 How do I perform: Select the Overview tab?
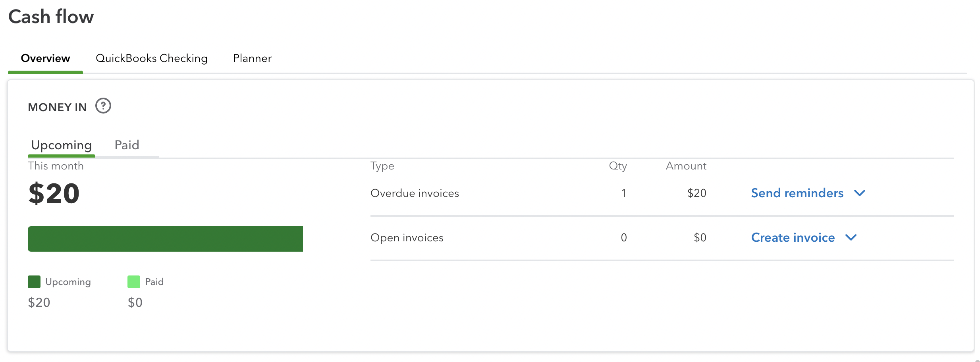[x=45, y=58]
